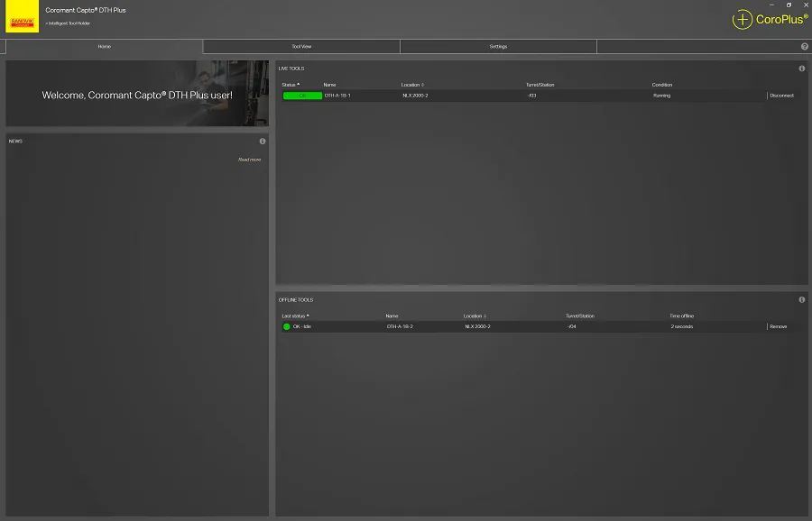Sort live tools by Location column

pos(412,85)
